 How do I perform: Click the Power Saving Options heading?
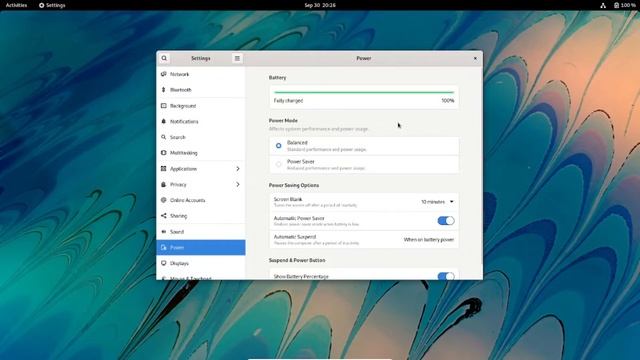tap(294, 185)
